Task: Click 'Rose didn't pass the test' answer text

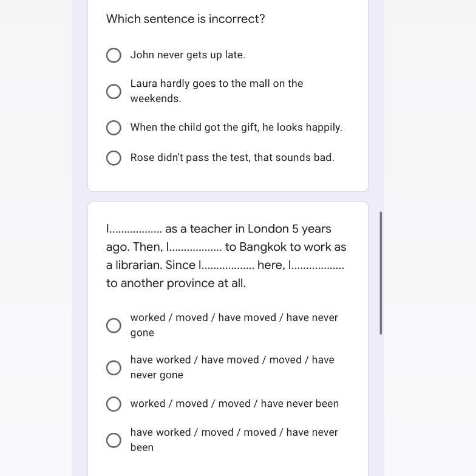Action: [232, 157]
